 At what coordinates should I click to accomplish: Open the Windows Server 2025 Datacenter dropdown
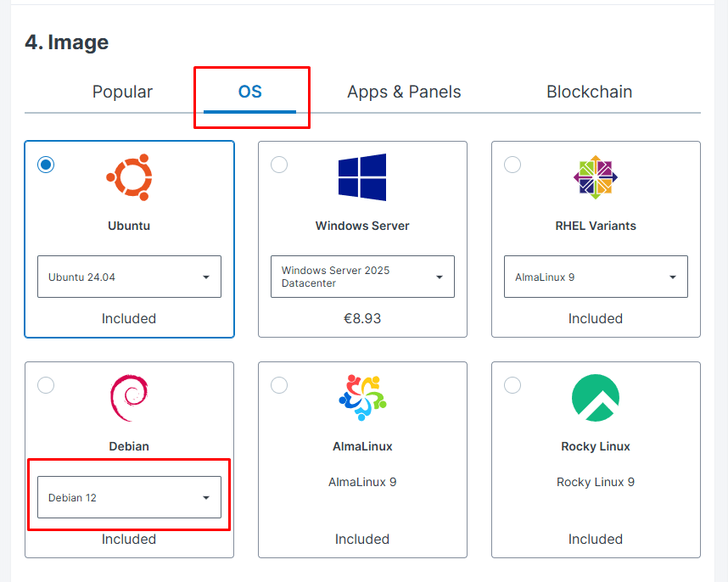coord(362,277)
